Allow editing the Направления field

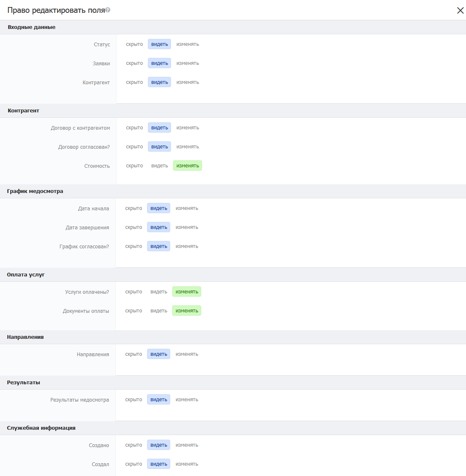tap(187, 354)
